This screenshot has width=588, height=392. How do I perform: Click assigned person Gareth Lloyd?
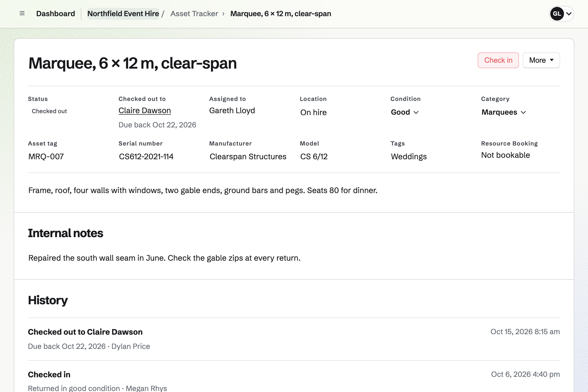coord(232,110)
